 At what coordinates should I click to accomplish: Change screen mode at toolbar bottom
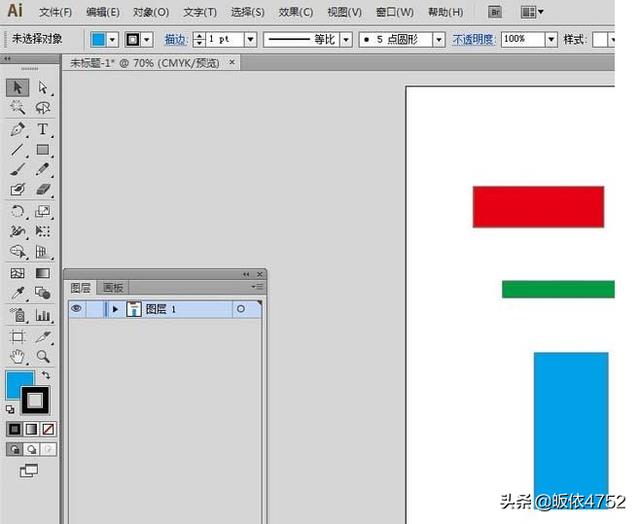(29, 471)
